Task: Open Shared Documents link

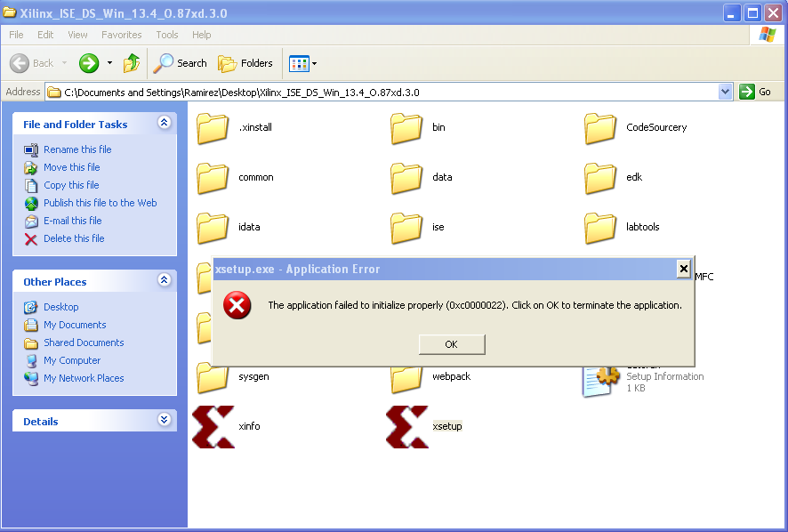Action: click(x=84, y=343)
